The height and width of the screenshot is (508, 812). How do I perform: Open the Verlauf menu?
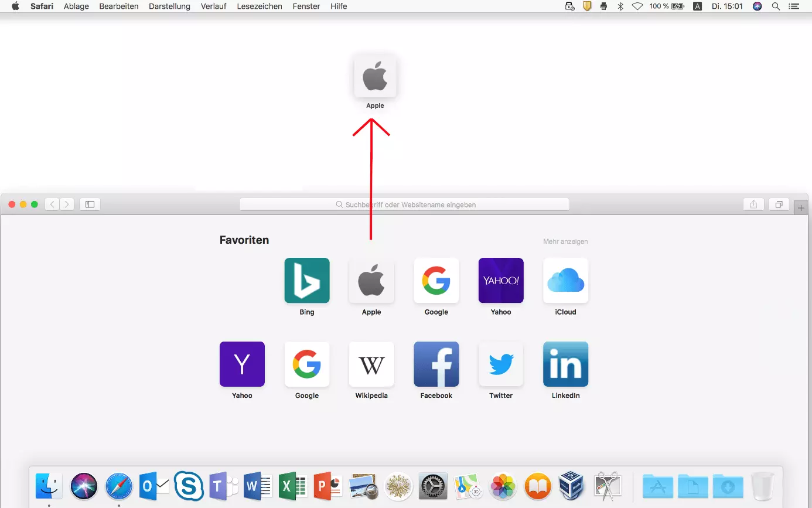[x=213, y=6]
